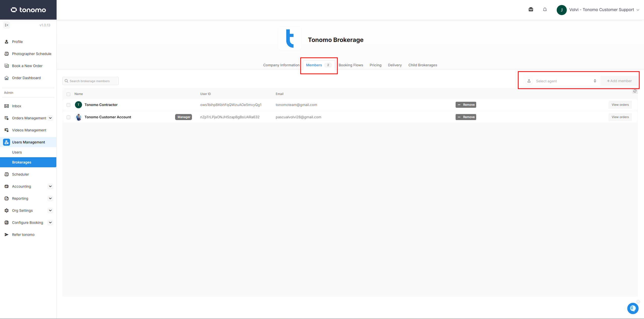This screenshot has height=319, width=644.
Task: Switch to Child Brokerages tab
Action: coord(423,65)
